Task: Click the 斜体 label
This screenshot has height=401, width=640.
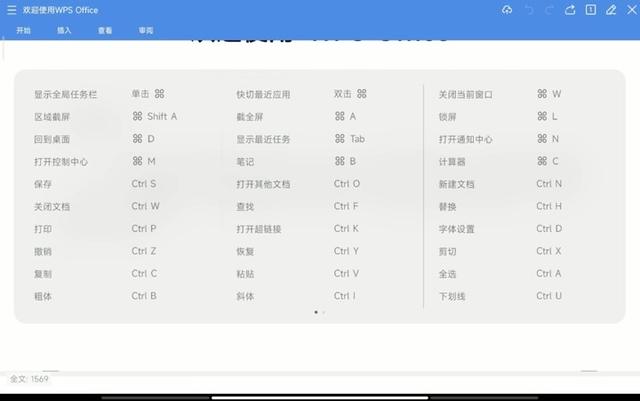Action: click(x=245, y=297)
